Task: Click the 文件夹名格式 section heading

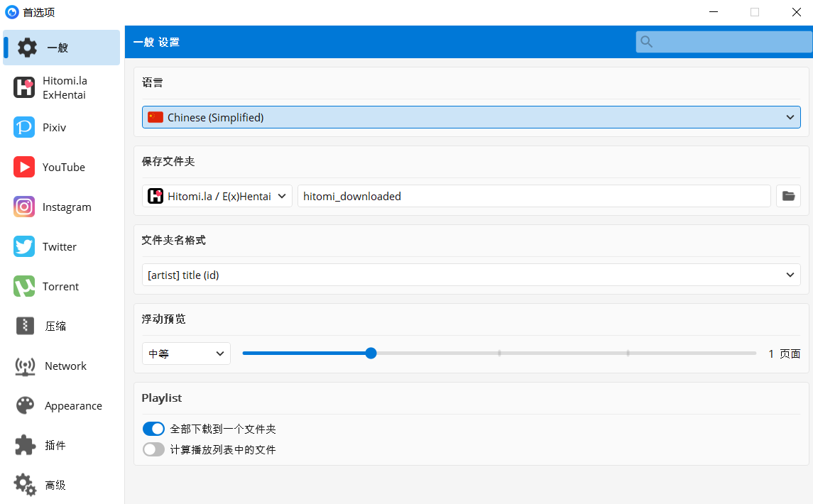Action: [174, 240]
